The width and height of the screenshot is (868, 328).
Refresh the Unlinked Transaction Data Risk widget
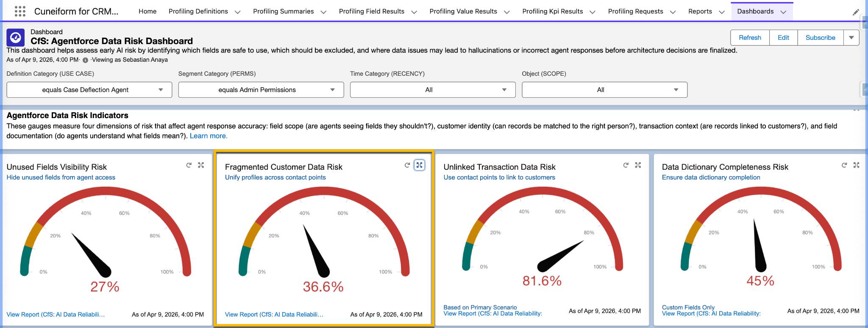click(626, 165)
